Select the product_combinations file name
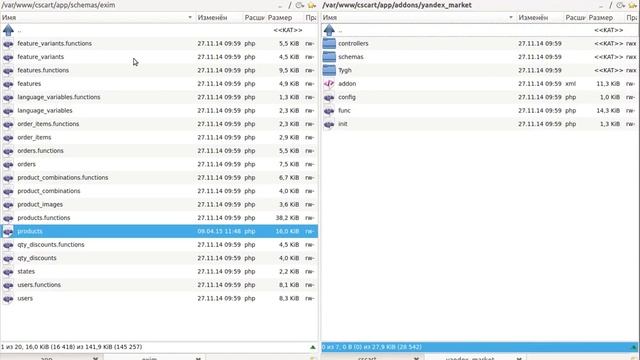The image size is (640, 360). click(49, 191)
